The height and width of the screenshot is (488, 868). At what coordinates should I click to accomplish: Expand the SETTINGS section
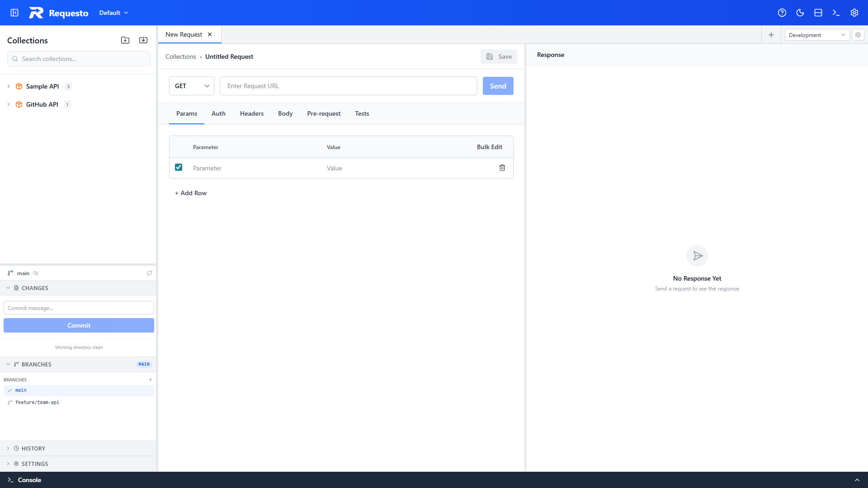[x=78, y=464]
